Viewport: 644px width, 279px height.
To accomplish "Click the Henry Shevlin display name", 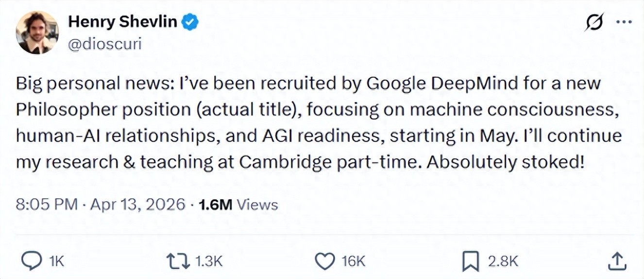I will tap(122, 22).
